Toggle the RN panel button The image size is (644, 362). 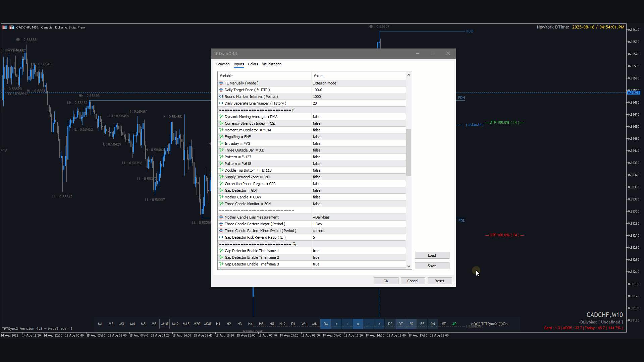click(x=433, y=324)
